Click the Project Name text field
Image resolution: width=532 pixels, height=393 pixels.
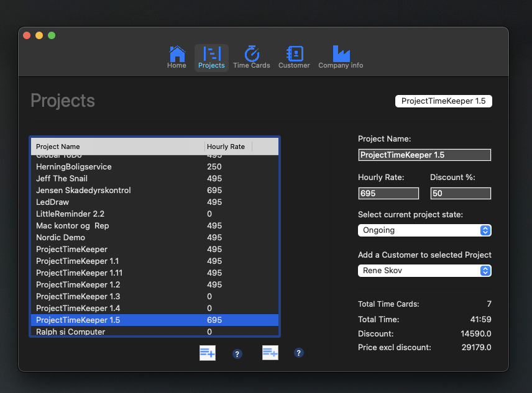click(x=424, y=155)
